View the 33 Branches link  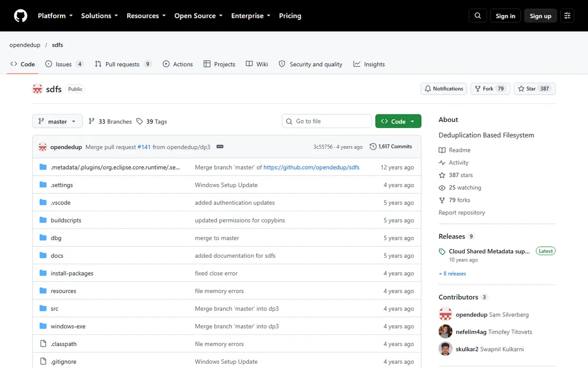[110, 121]
